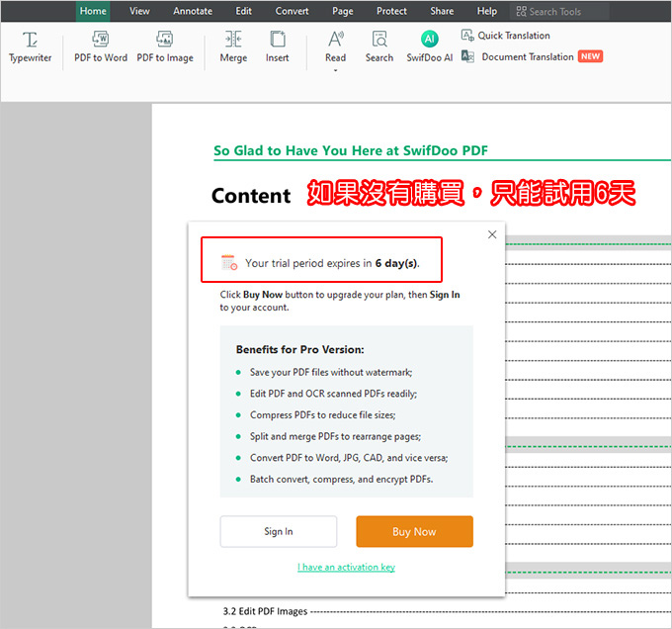672x629 pixels.
Task: Click the Search Tools field
Action: (x=559, y=12)
